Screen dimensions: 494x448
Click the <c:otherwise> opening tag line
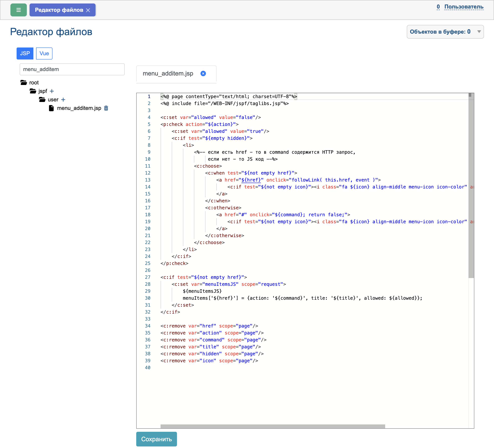click(x=223, y=208)
